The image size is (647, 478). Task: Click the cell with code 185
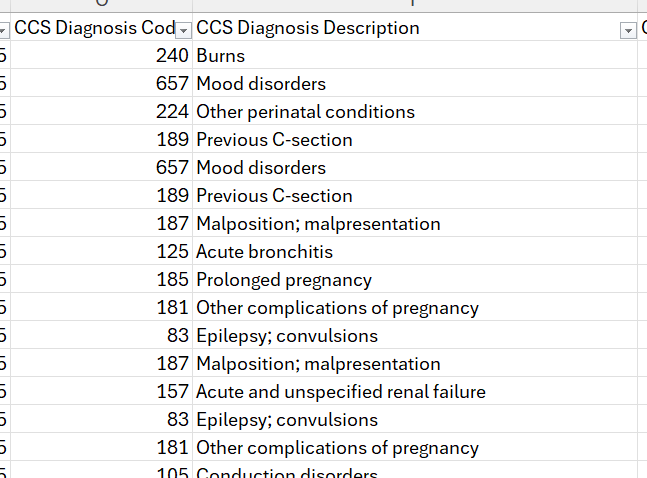tap(100, 280)
